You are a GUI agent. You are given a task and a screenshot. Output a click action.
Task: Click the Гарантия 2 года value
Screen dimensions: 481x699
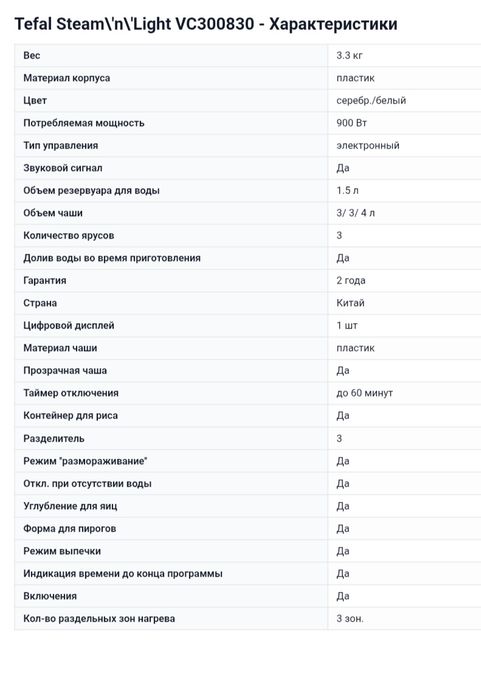coord(351,280)
